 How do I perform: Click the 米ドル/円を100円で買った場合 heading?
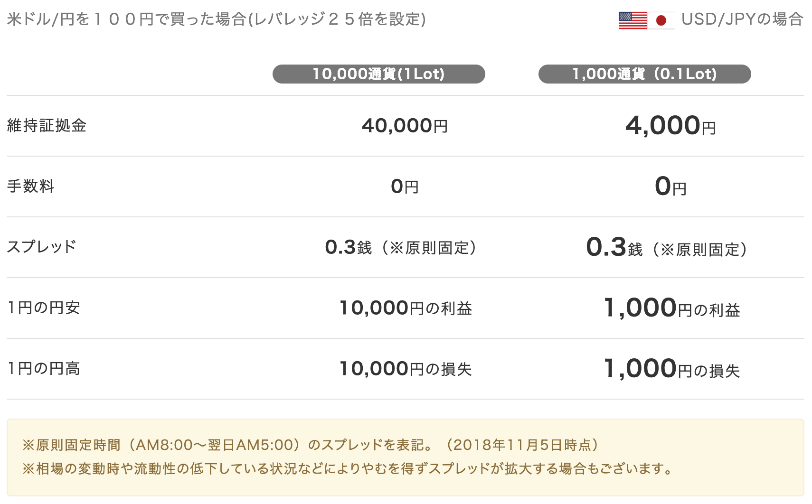tap(216, 19)
